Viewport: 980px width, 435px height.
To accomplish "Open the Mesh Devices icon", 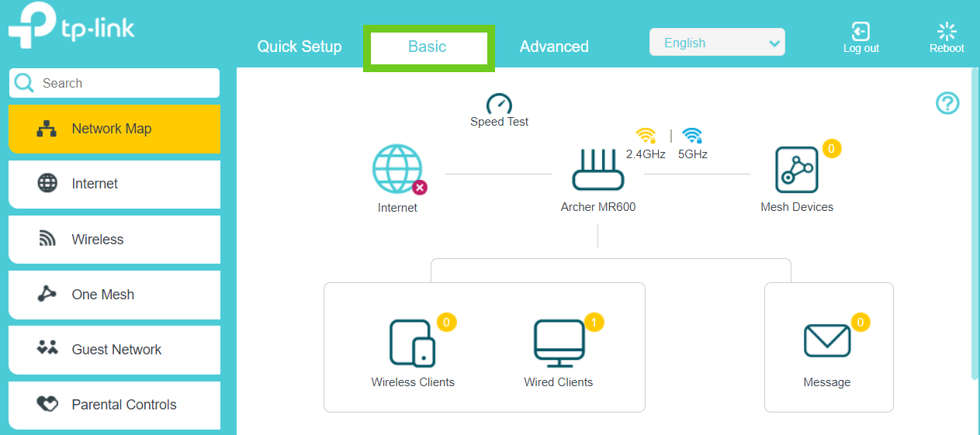I will tap(796, 170).
